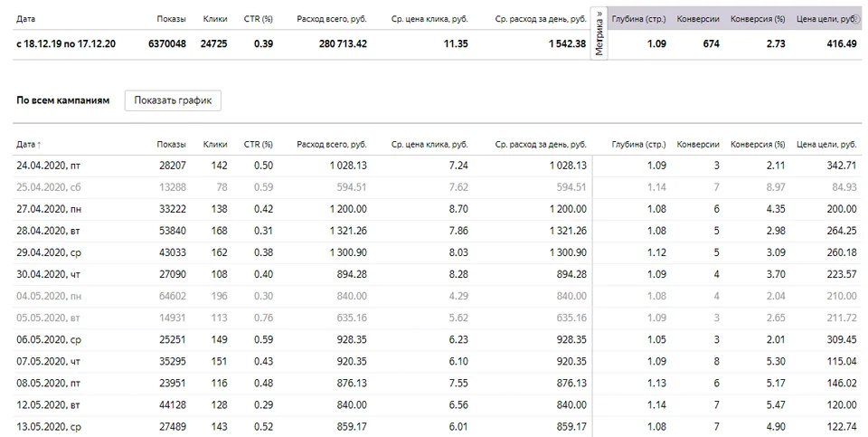Select the row date 06.05.2020, ср
The width and height of the screenshot is (868, 437).
[x=49, y=339]
